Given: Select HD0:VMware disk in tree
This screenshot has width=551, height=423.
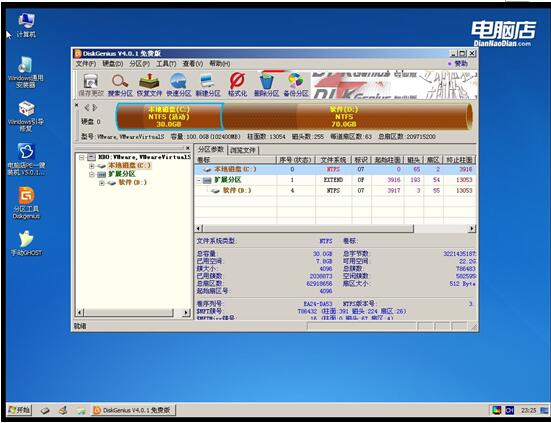Looking at the screenshot, I should coord(144,157).
